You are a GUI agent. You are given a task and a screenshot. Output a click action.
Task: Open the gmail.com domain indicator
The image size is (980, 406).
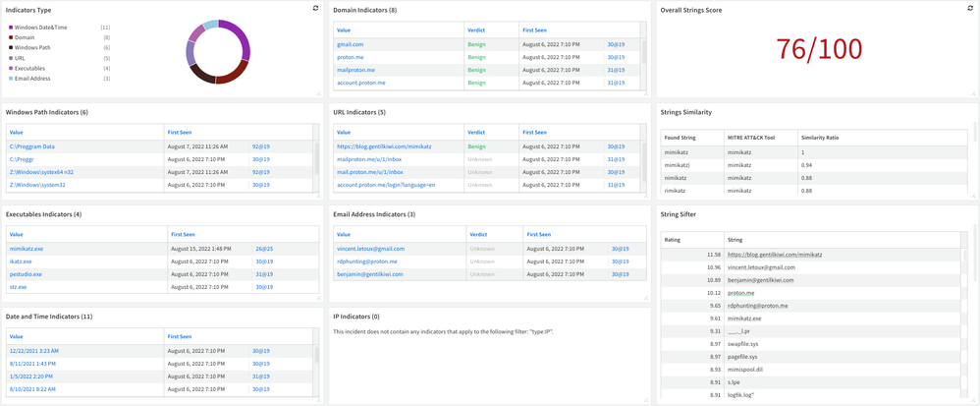click(x=350, y=44)
